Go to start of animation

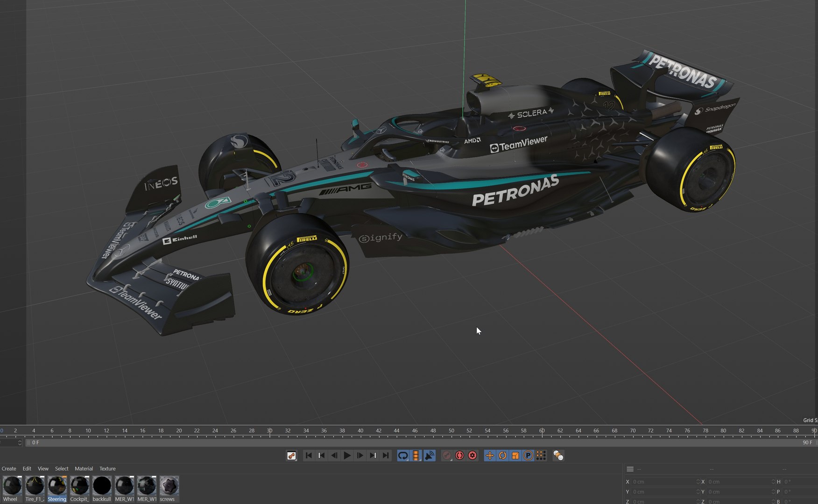(309, 455)
